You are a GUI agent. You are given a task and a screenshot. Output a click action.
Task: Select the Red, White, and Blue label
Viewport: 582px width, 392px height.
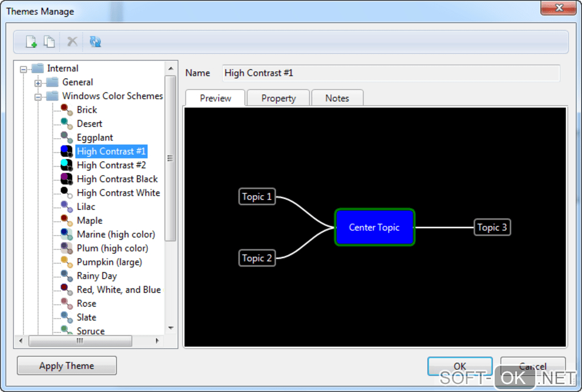[x=119, y=289]
